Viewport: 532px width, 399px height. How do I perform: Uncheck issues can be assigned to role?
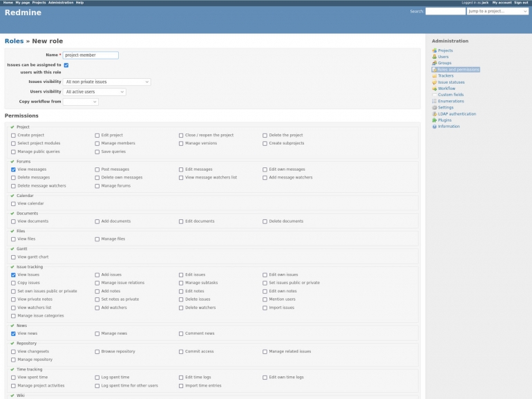coord(66,65)
